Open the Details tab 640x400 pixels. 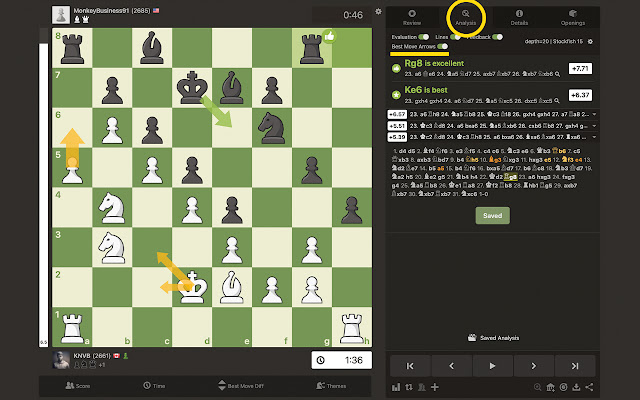click(x=519, y=18)
